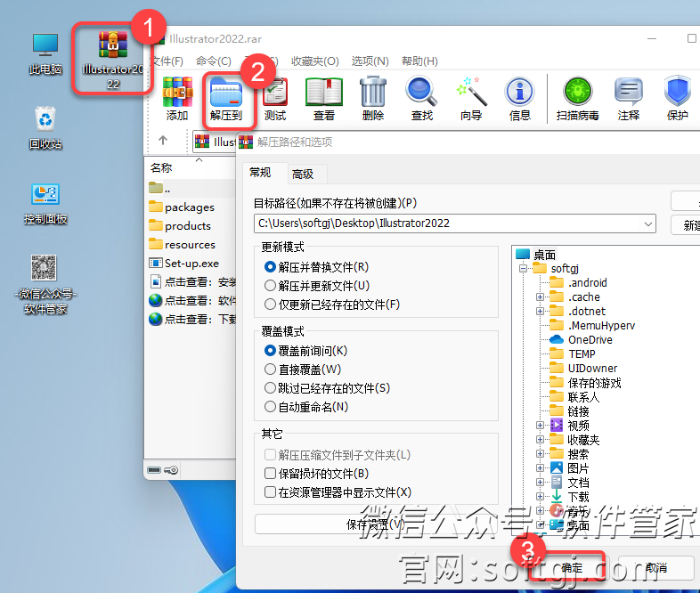Viewport: 700px width, 593px height.
Task: Expand the 搜索 folder node
Action: pos(541,454)
